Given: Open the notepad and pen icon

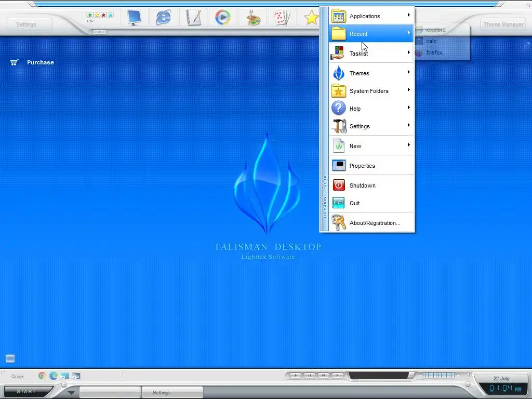Looking at the screenshot, I should (193, 17).
